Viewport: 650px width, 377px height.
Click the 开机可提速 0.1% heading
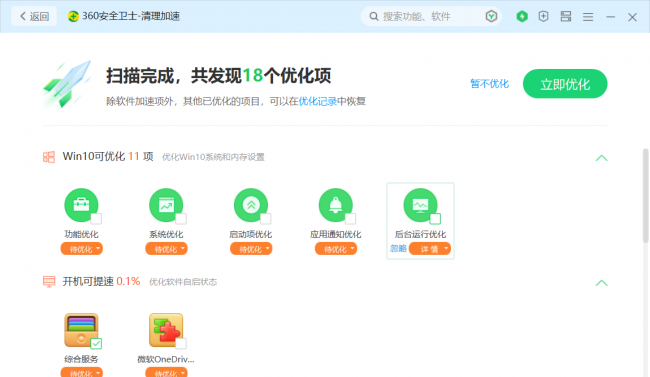(x=101, y=281)
